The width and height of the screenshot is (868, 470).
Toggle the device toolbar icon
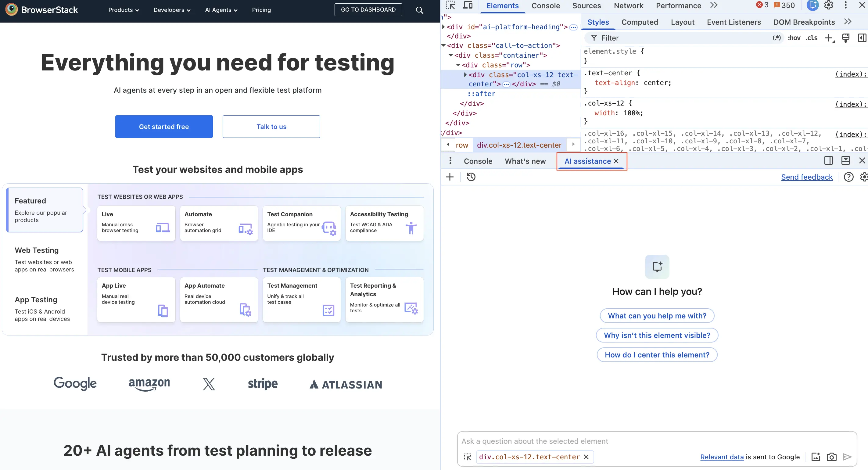coord(467,5)
